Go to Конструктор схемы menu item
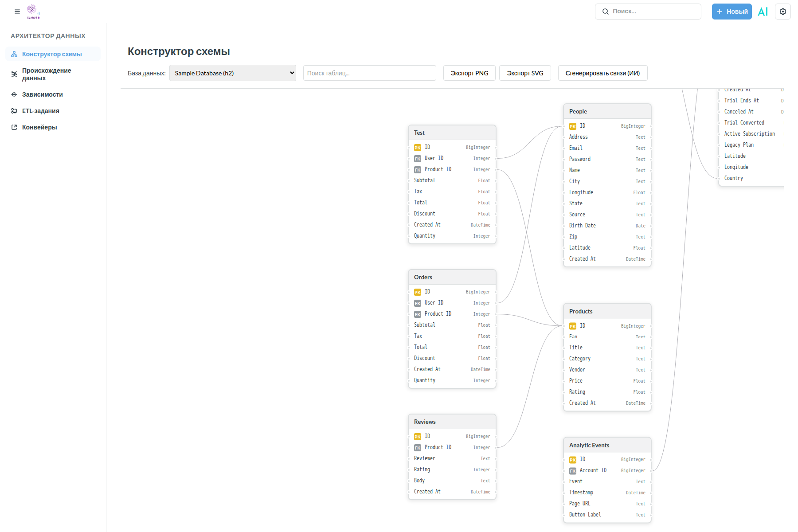This screenshot has width=798, height=532. tap(53, 54)
